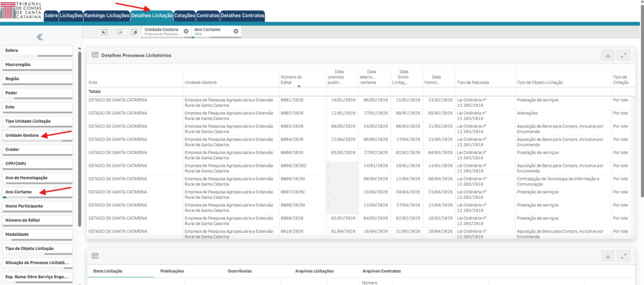
Task: Collapse the sidebar with double chevron icon
Action: click(x=40, y=37)
